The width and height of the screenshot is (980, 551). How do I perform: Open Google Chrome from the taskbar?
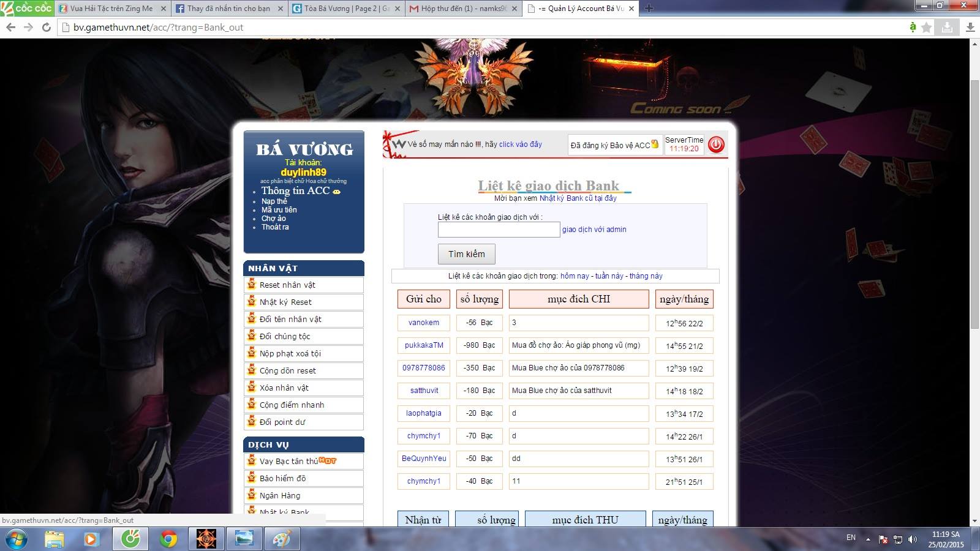[168, 539]
